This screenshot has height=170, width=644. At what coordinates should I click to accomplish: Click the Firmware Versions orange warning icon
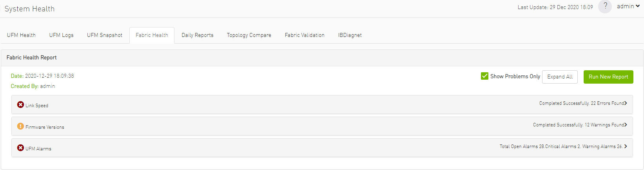click(20, 126)
